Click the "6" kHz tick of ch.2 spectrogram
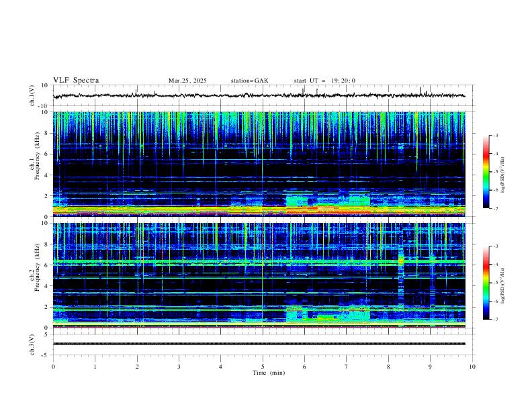 (x=46, y=265)
